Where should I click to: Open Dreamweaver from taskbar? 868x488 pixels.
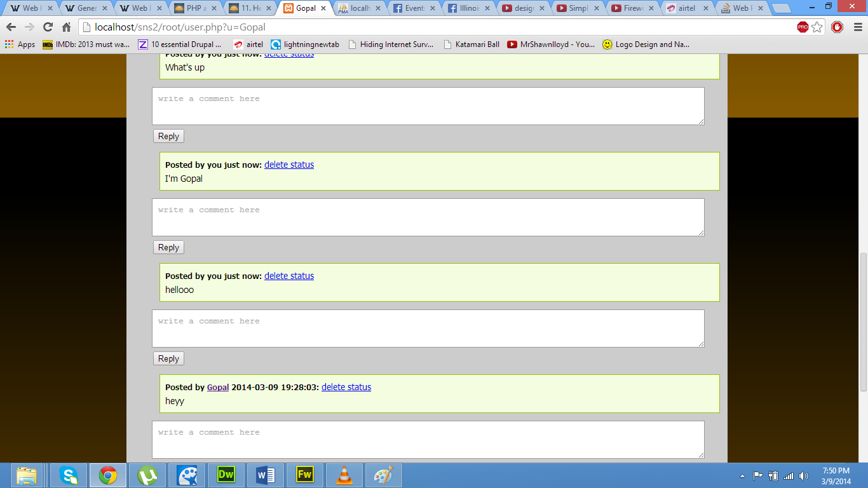point(226,475)
